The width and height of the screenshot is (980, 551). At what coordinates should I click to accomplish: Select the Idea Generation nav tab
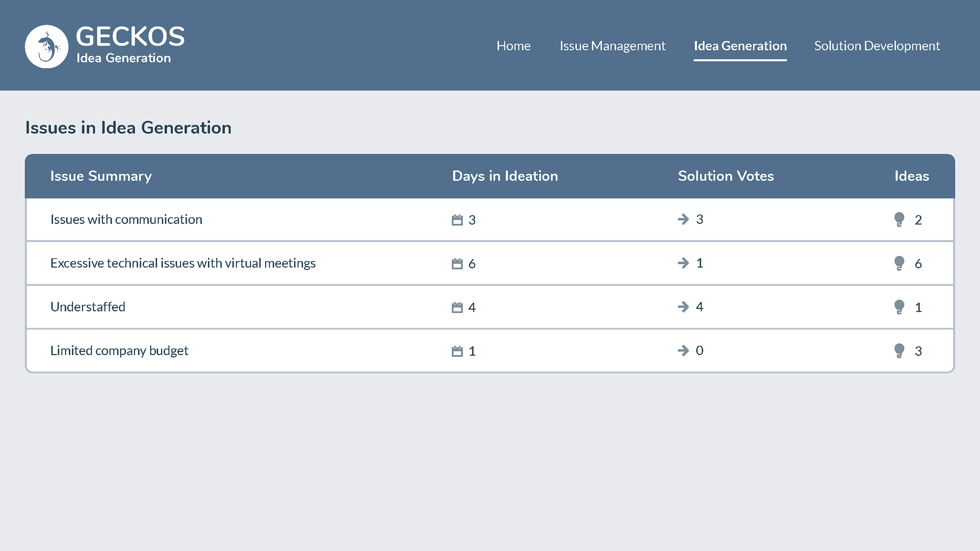point(740,46)
